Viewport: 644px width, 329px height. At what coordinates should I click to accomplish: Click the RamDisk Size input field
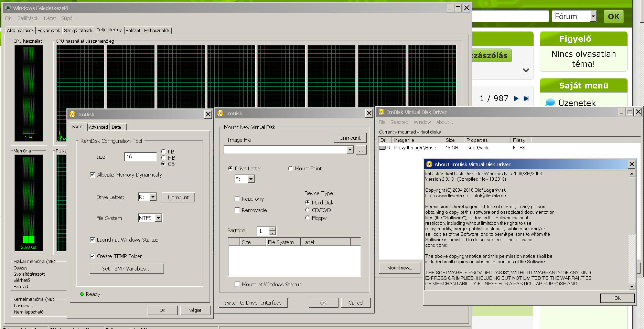point(140,157)
